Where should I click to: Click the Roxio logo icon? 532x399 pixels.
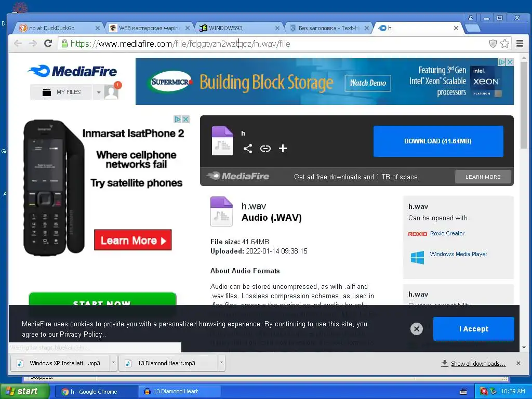(x=417, y=234)
